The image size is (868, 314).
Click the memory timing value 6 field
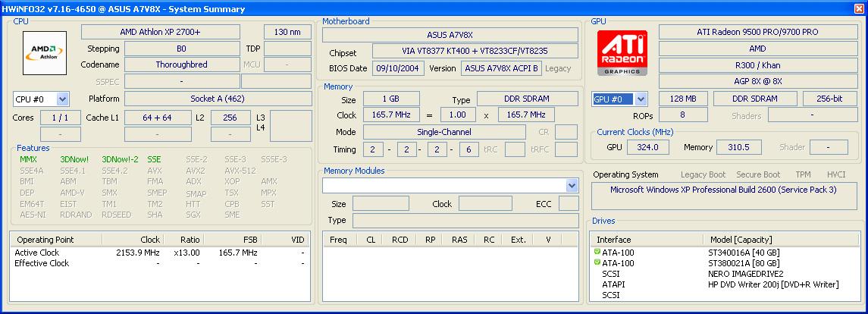[469, 149]
